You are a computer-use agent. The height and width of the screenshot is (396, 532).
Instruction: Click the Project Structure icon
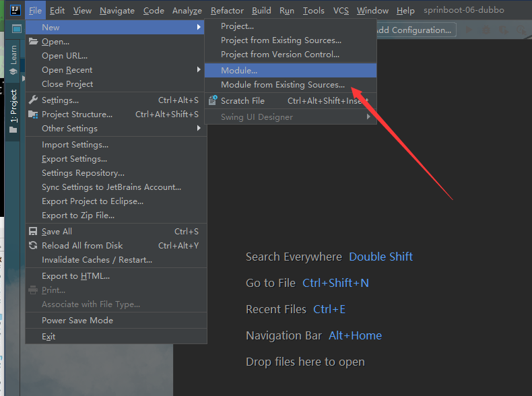coord(34,114)
